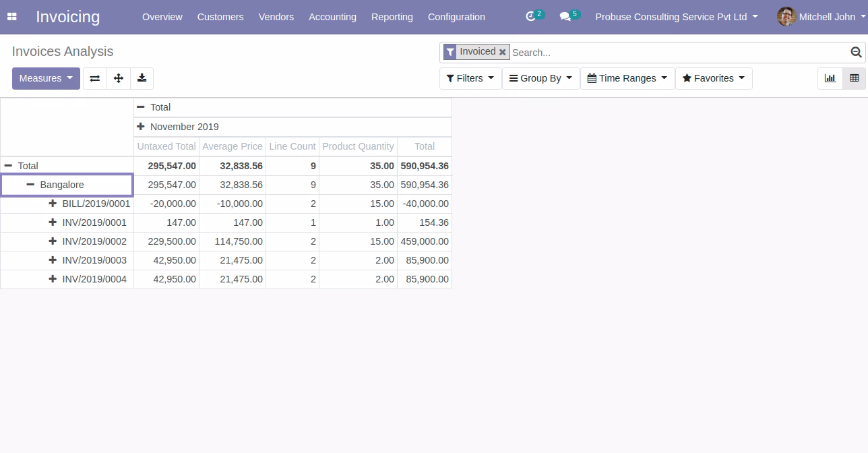Click the 32,838.56 cell in Bangalore row

coord(232,185)
